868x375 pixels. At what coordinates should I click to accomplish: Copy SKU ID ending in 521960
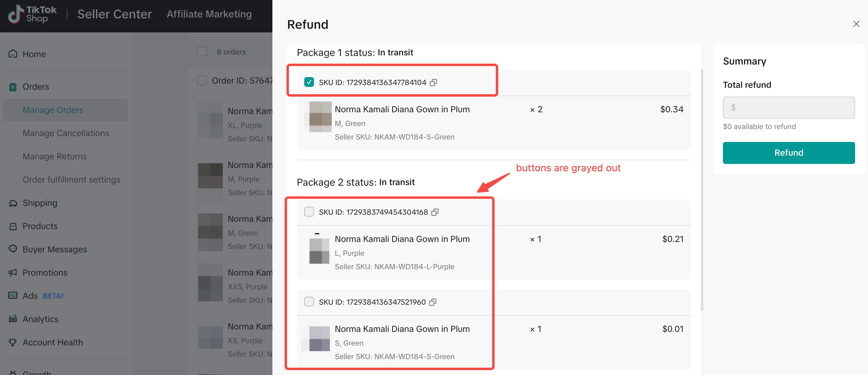pyautogui.click(x=433, y=302)
